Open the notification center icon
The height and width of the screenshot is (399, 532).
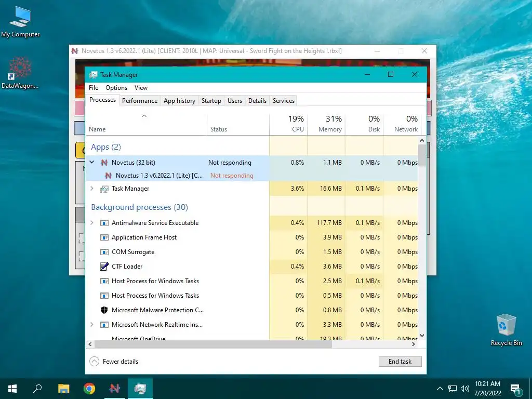(515, 389)
